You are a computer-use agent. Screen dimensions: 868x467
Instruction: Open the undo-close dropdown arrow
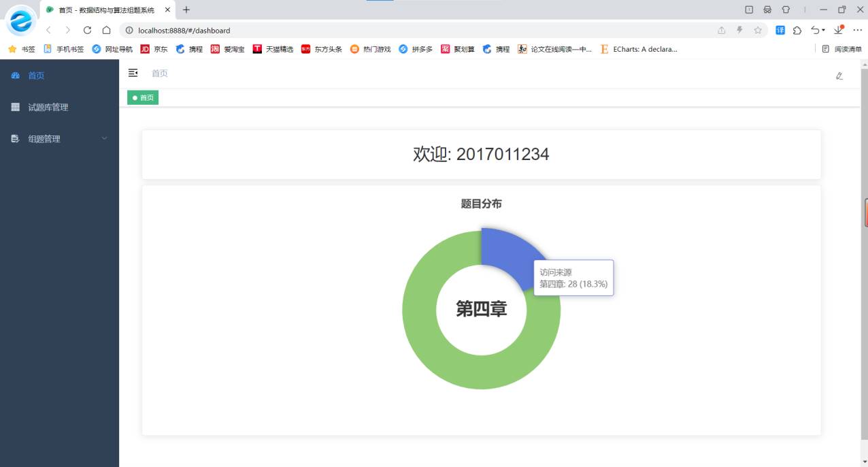pos(823,31)
